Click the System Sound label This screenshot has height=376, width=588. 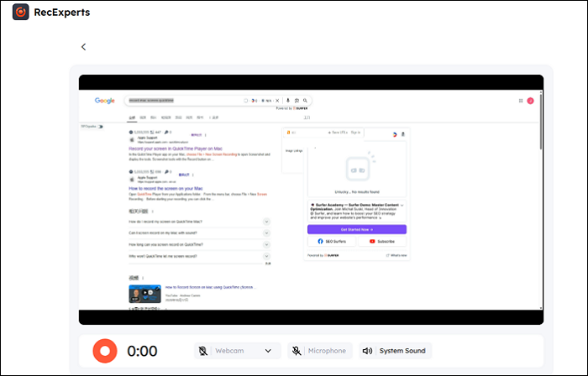[402, 351]
